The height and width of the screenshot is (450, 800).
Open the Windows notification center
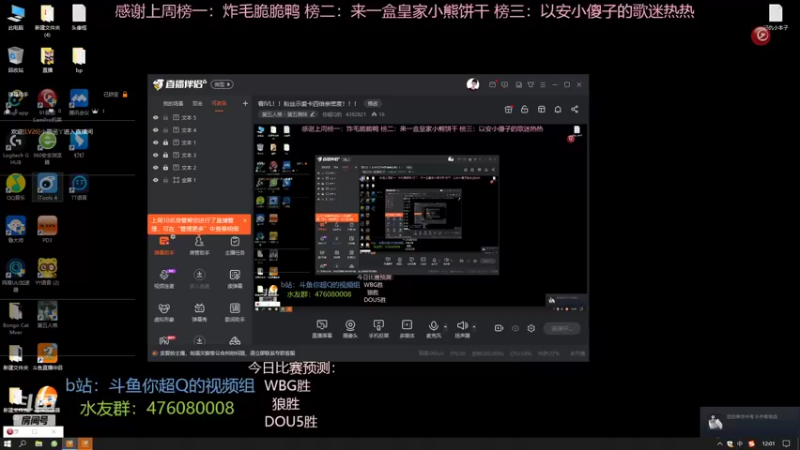(x=786, y=444)
